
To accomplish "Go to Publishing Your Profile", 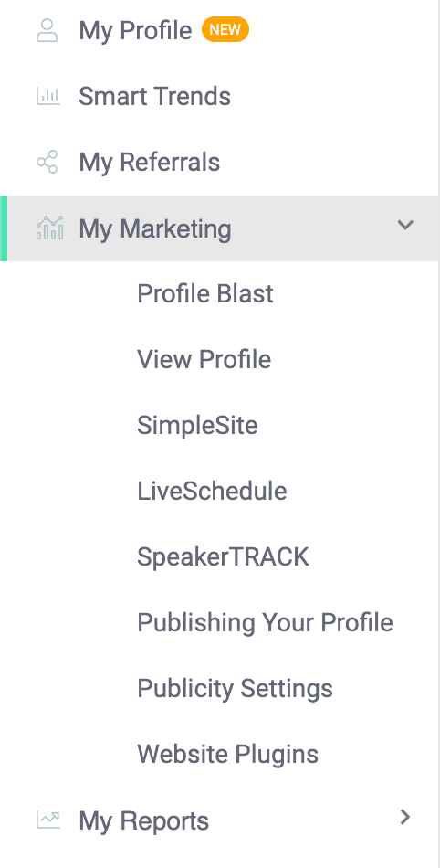I will 266,623.
